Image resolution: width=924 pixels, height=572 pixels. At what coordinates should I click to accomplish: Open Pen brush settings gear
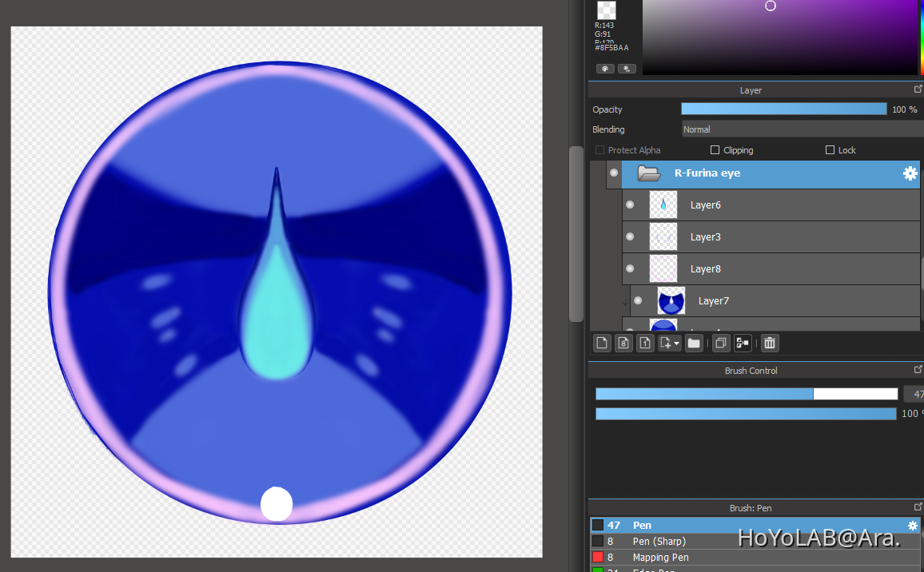[x=912, y=526]
